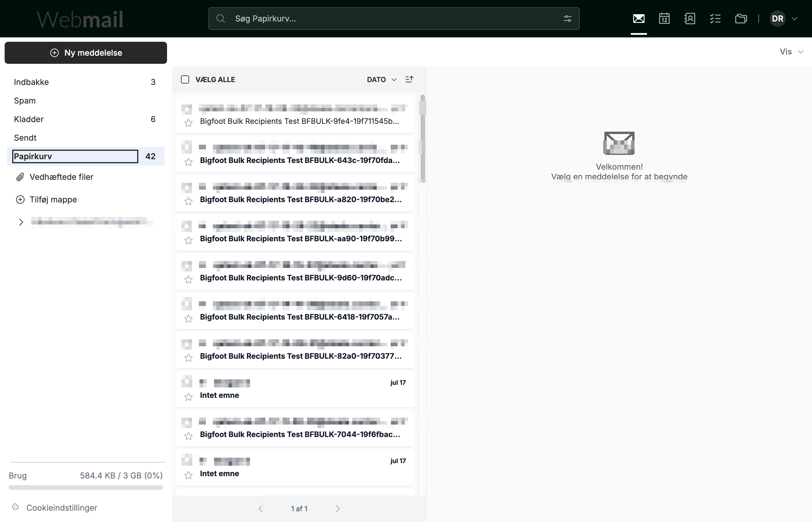Click Tilføj mappe to add a folder
Screen dimensions: 812x522
pos(53,200)
